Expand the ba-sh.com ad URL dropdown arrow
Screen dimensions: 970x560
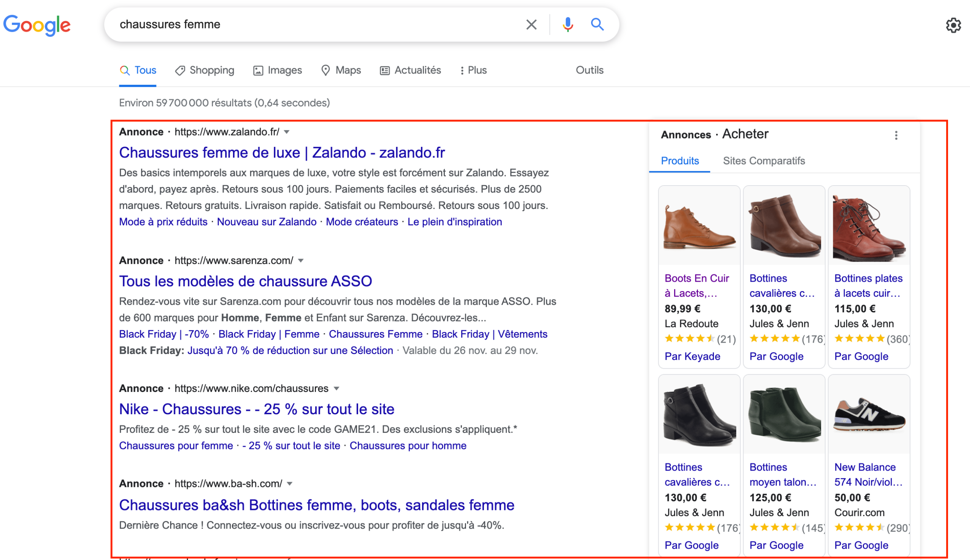290,484
